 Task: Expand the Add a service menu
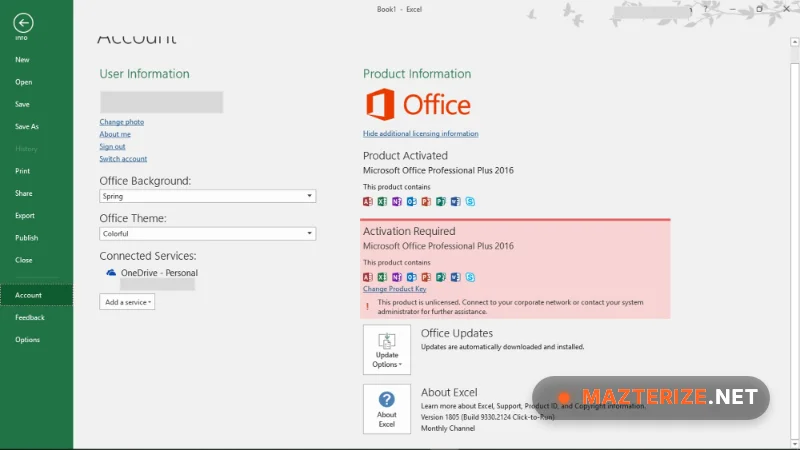click(x=127, y=302)
